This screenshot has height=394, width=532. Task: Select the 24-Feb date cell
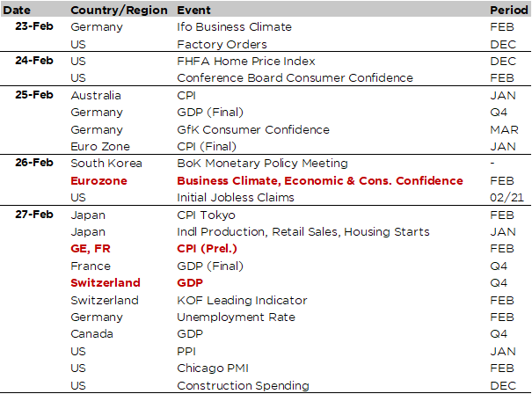[33, 61]
